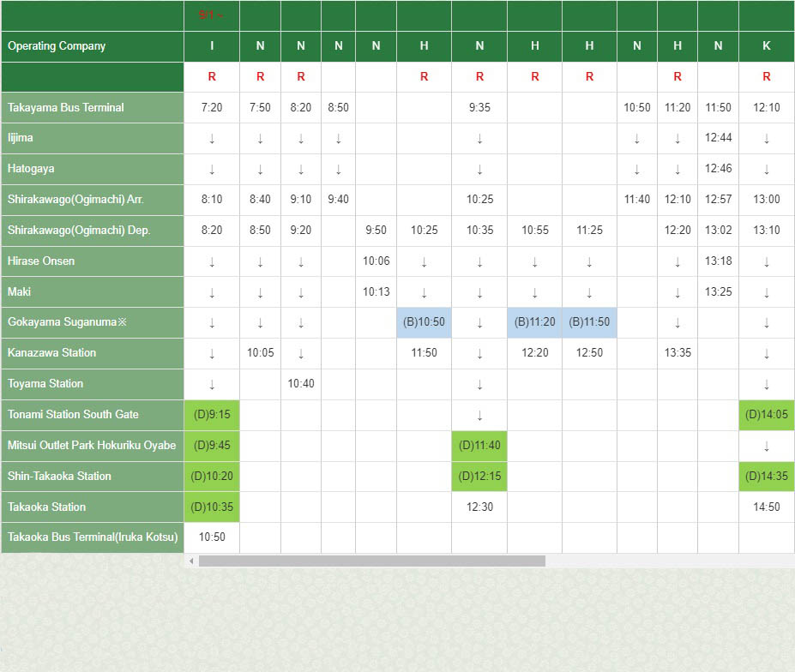Click operating company I column header
This screenshot has height=672, width=795.
[x=212, y=46]
